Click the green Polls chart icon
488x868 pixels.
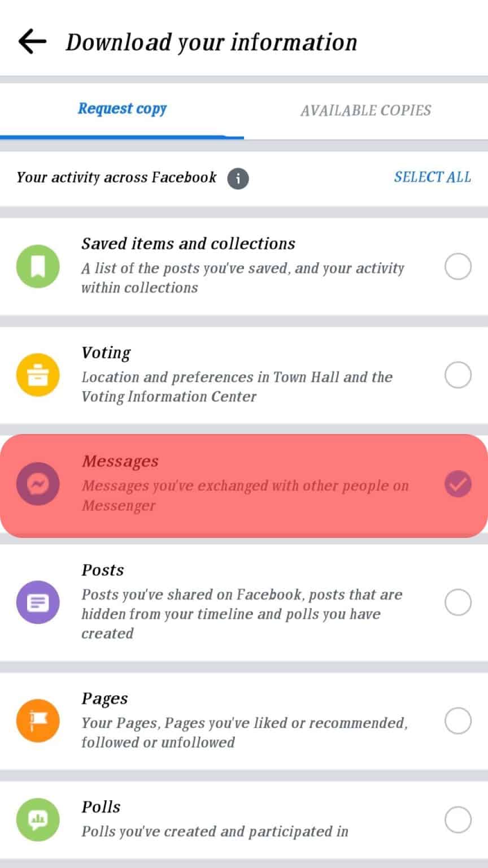pyautogui.click(x=37, y=820)
